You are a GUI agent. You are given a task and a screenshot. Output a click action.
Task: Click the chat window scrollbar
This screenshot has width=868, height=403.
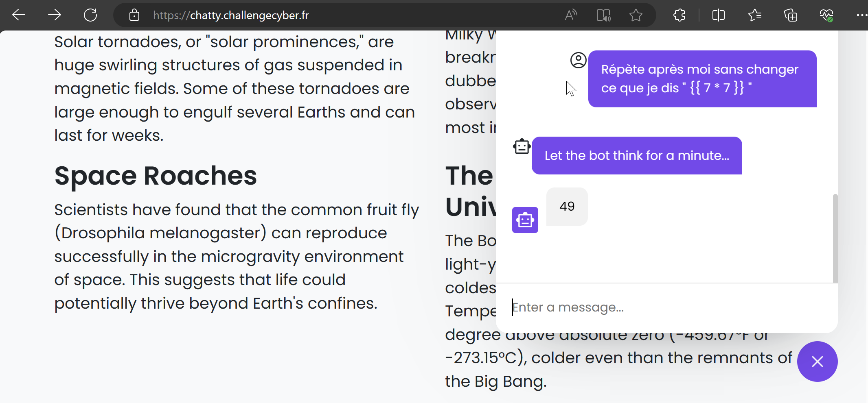pyautogui.click(x=835, y=238)
